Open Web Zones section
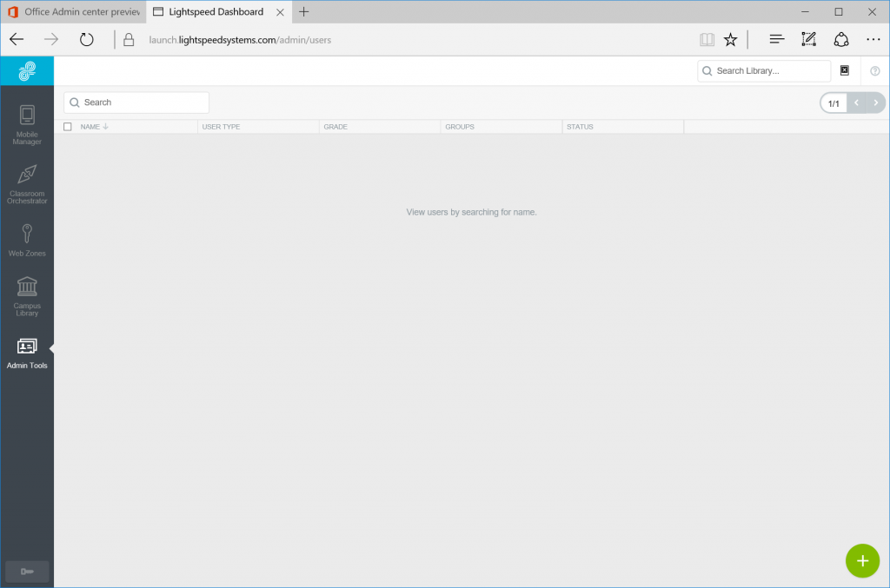890x588 pixels. tap(27, 241)
